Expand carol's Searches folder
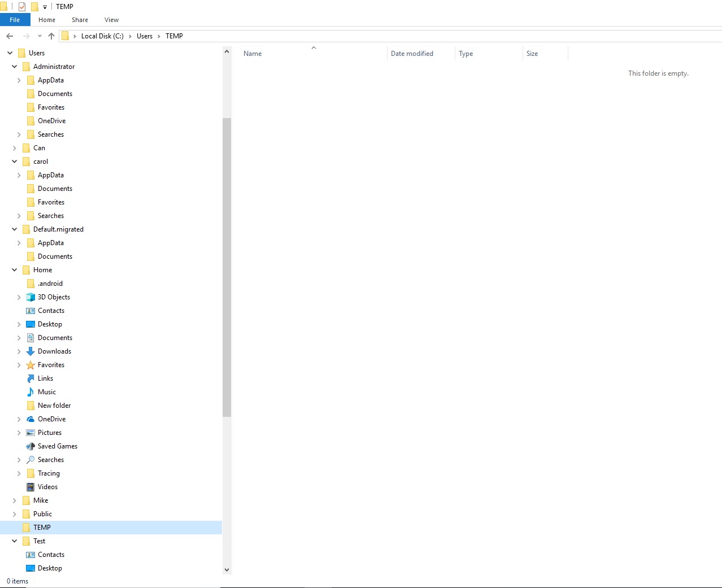Screen dimensions: 722x588 [x=19, y=216]
